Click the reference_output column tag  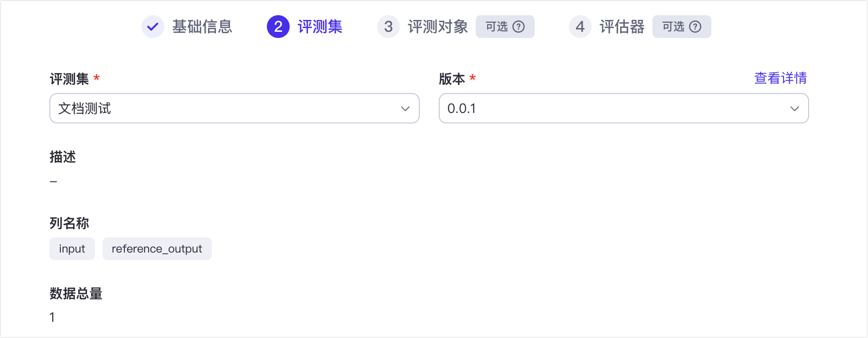click(x=157, y=249)
